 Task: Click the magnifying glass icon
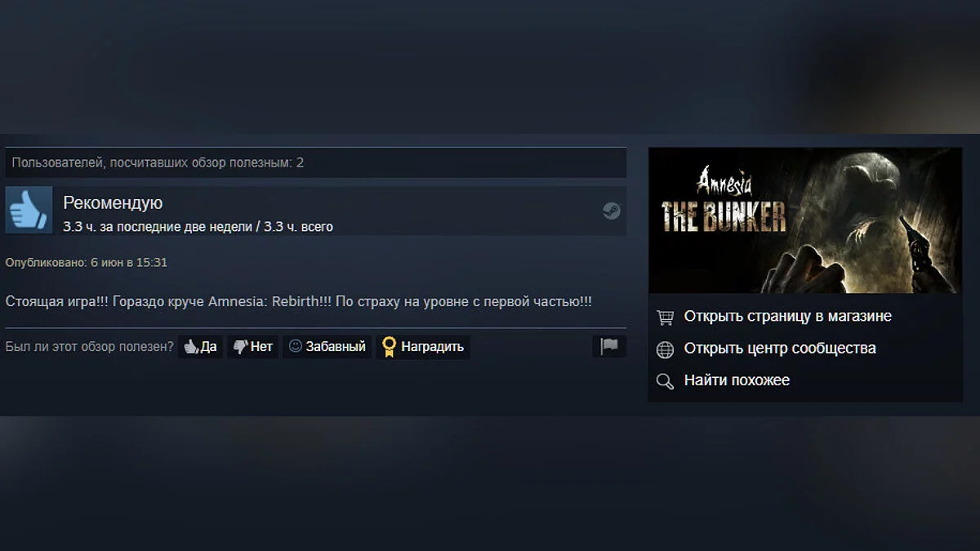(x=666, y=381)
